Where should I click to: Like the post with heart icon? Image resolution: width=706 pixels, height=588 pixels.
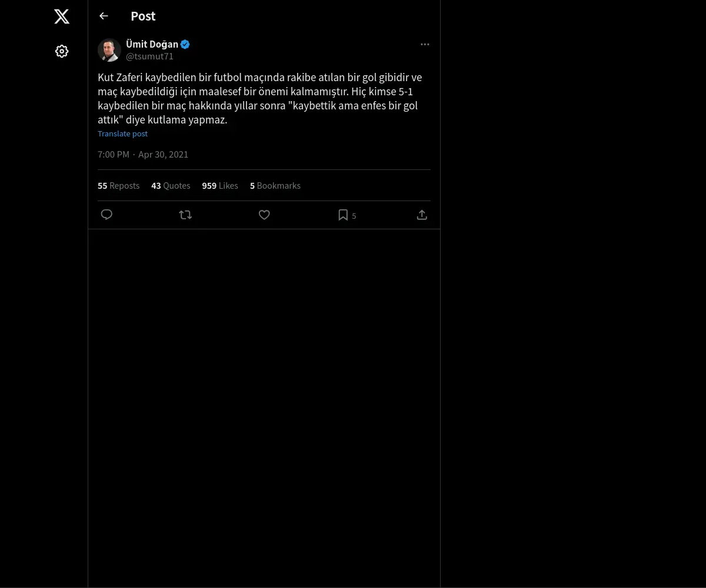tap(264, 215)
